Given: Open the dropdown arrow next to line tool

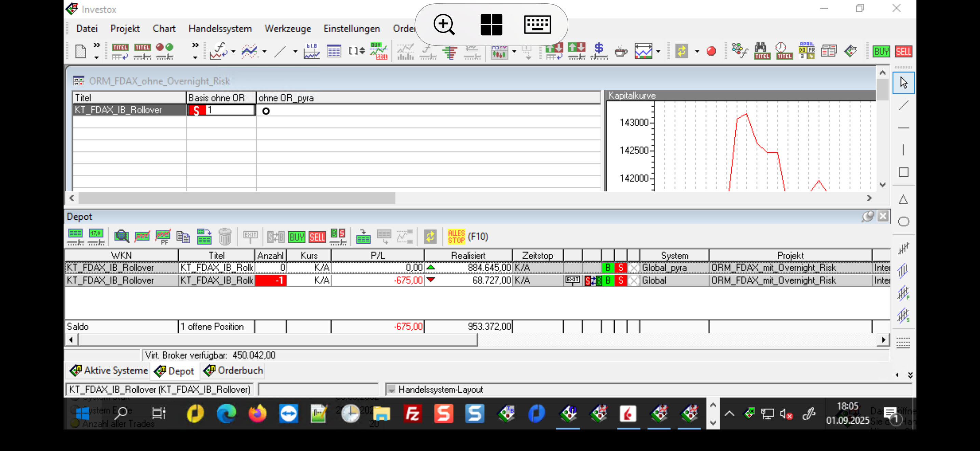Looking at the screenshot, I should click(x=295, y=51).
